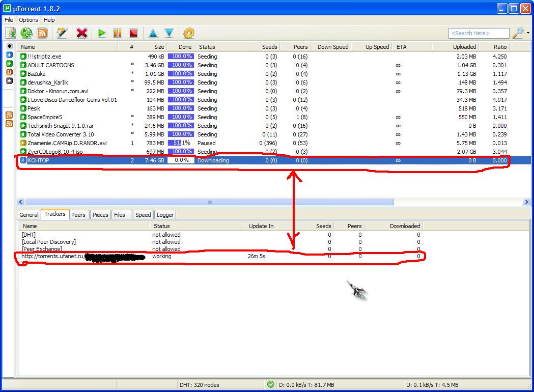Image resolution: width=534 pixels, height=392 pixels.
Task: Click the Add Torrent toolbar icon
Action: coord(11,33)
